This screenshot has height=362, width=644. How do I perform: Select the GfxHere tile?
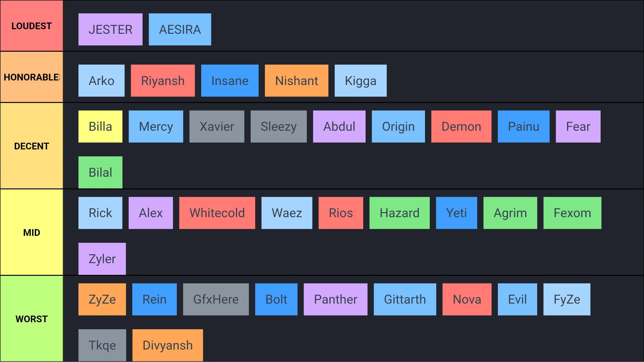[x=216, y=300]
